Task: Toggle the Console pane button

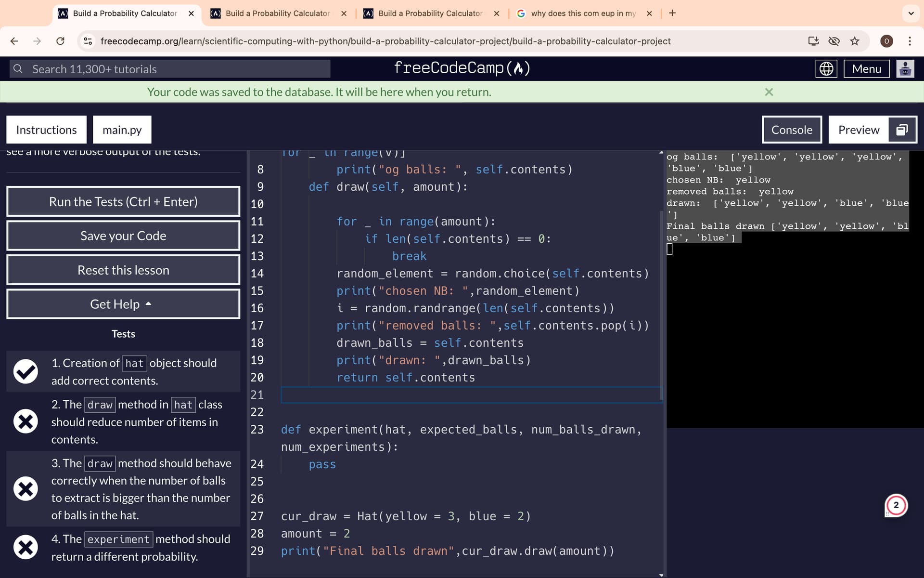Action: click(x=792, y=130)
